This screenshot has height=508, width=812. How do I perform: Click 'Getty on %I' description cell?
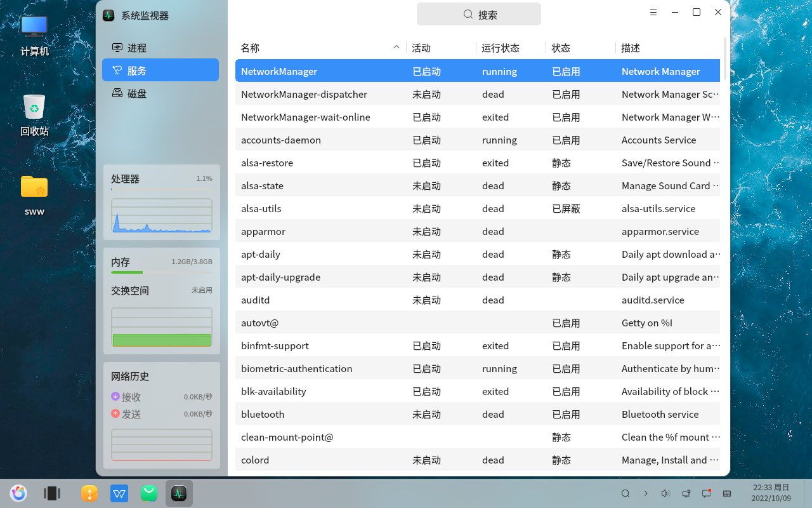(646, 323)
